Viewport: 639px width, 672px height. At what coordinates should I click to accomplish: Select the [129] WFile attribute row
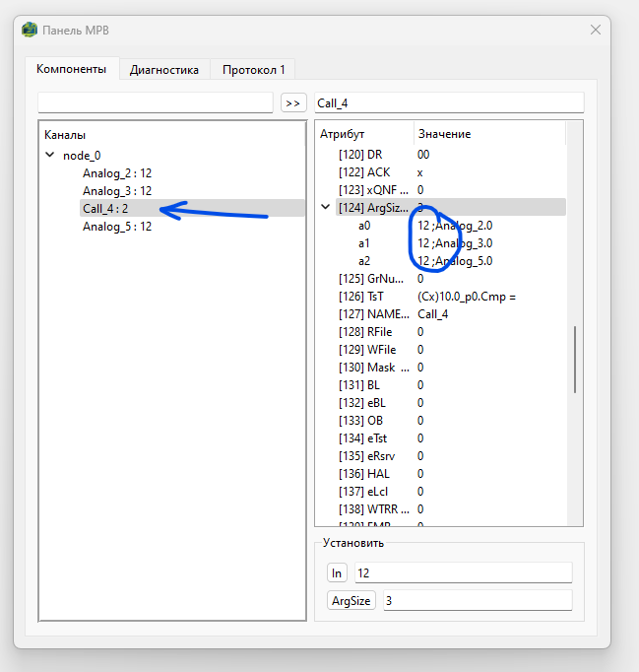tap(451, 350)
